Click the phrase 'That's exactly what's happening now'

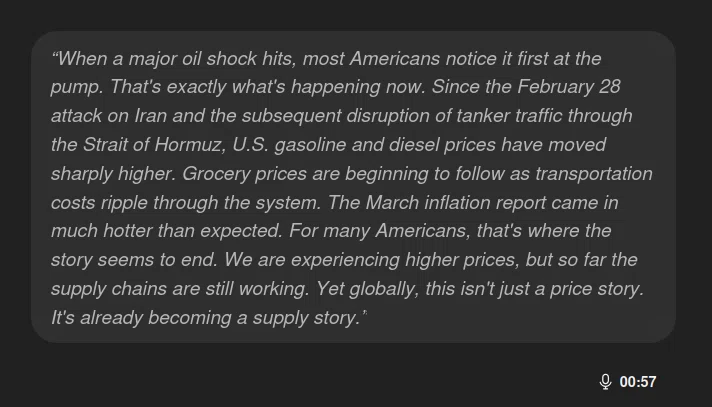267,87
